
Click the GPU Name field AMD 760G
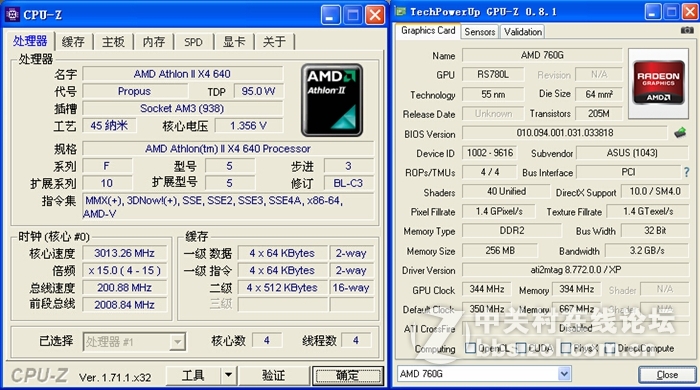click(542, 55)
